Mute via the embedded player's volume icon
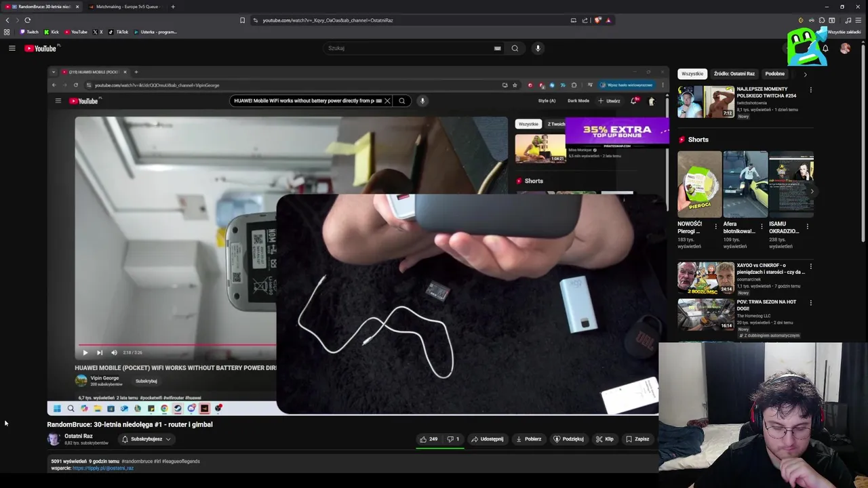868x488 pixels. point(114,352)
